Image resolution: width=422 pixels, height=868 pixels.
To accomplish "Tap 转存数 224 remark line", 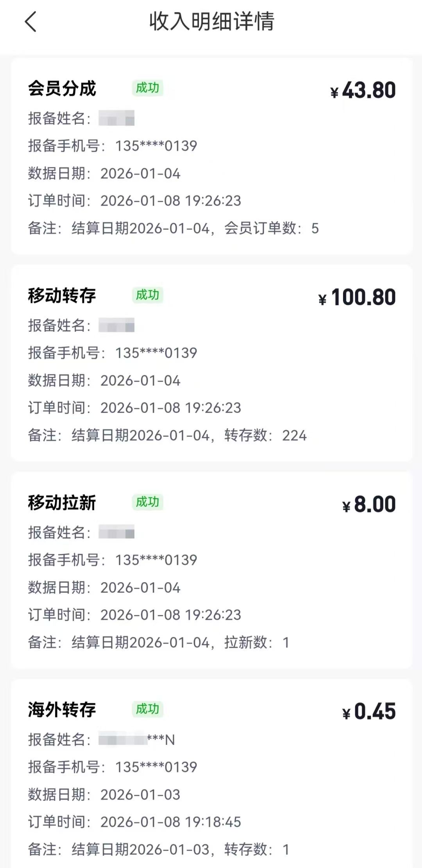I will (167, 435).
